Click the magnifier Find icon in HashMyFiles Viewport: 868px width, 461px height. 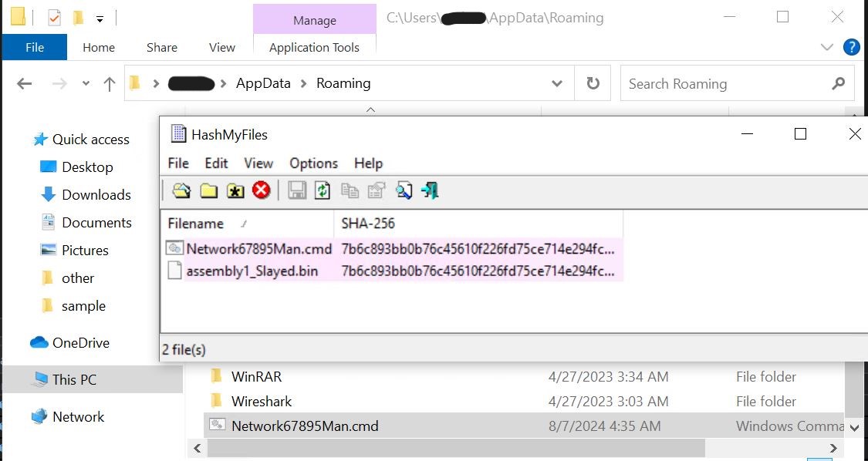(x=404, y=190)
